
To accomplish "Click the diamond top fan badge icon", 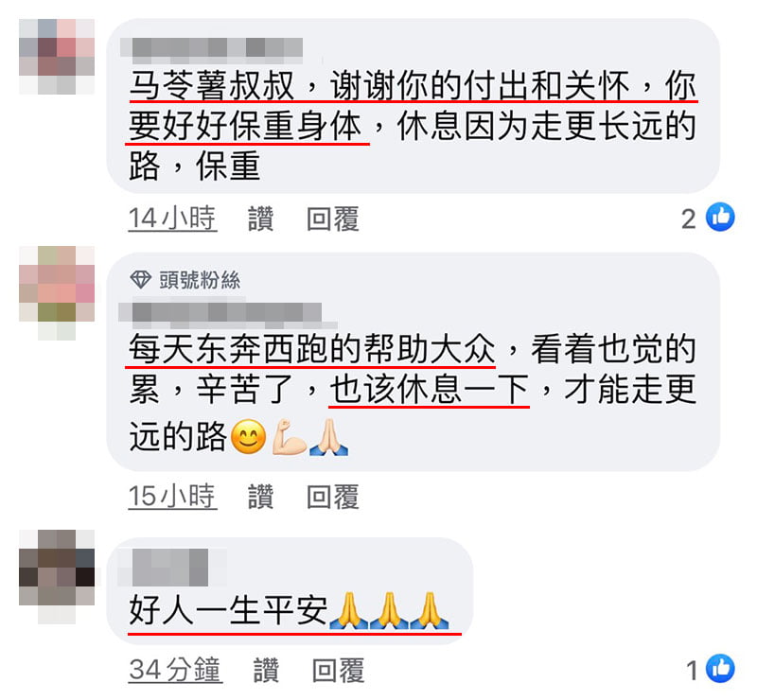I will coord(140,279).
